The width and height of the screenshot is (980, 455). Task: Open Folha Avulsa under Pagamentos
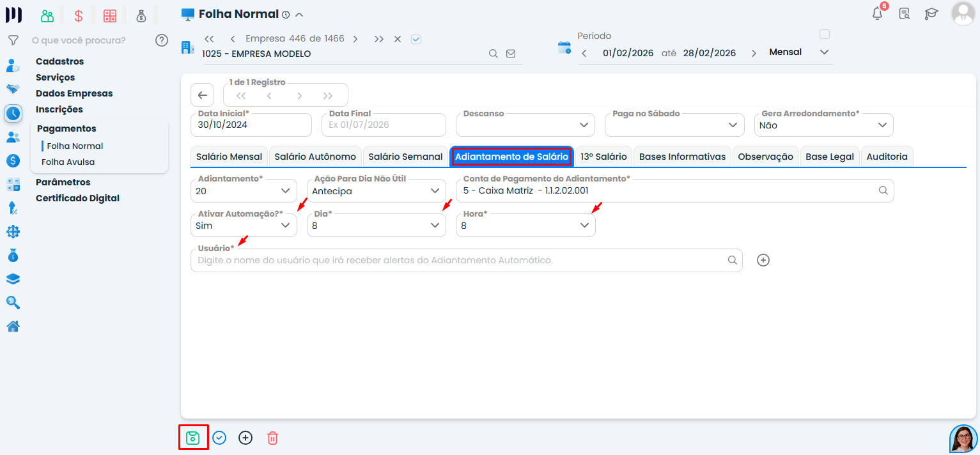(68, 162)
